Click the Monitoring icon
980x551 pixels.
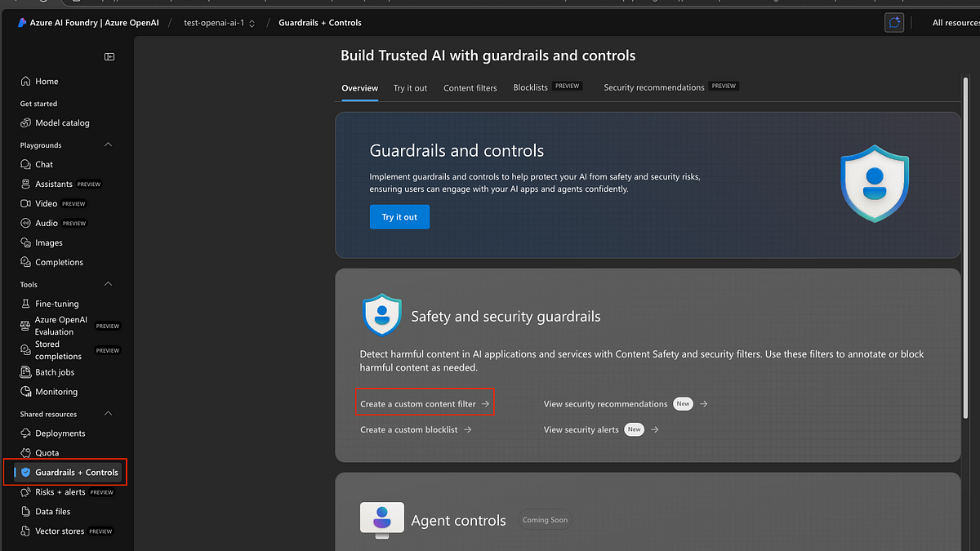pyautogui.click(x=26, y=392)
